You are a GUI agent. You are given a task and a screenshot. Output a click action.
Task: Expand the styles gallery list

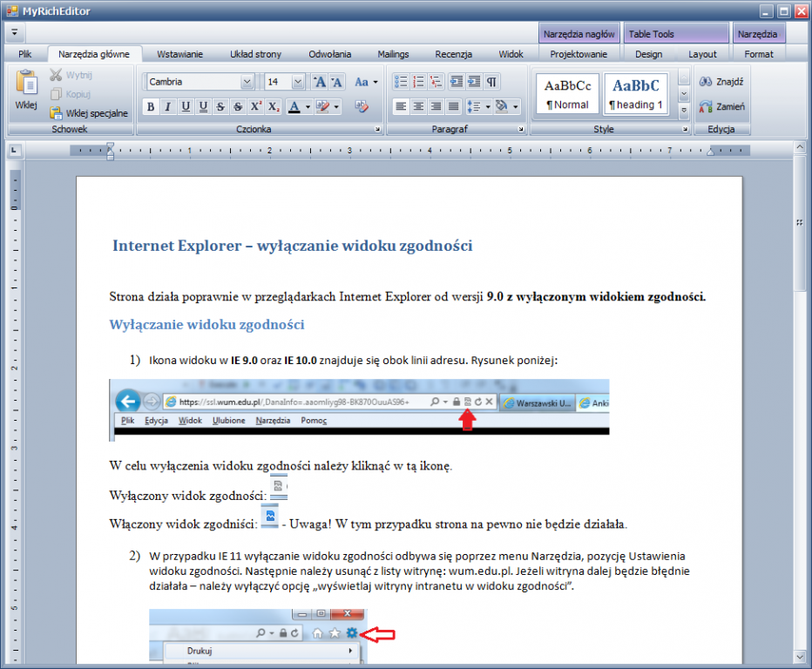(684, 110)
